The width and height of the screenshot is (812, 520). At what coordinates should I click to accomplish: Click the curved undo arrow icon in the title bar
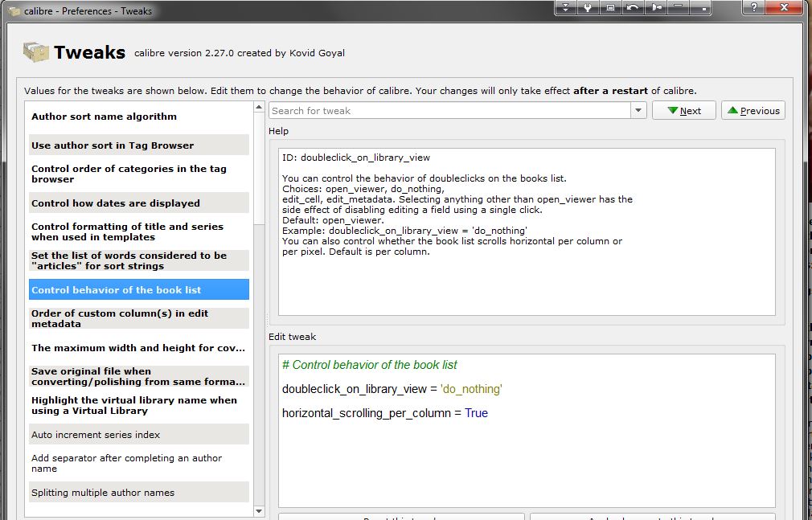pyautogui.click(x=634, y=8)
